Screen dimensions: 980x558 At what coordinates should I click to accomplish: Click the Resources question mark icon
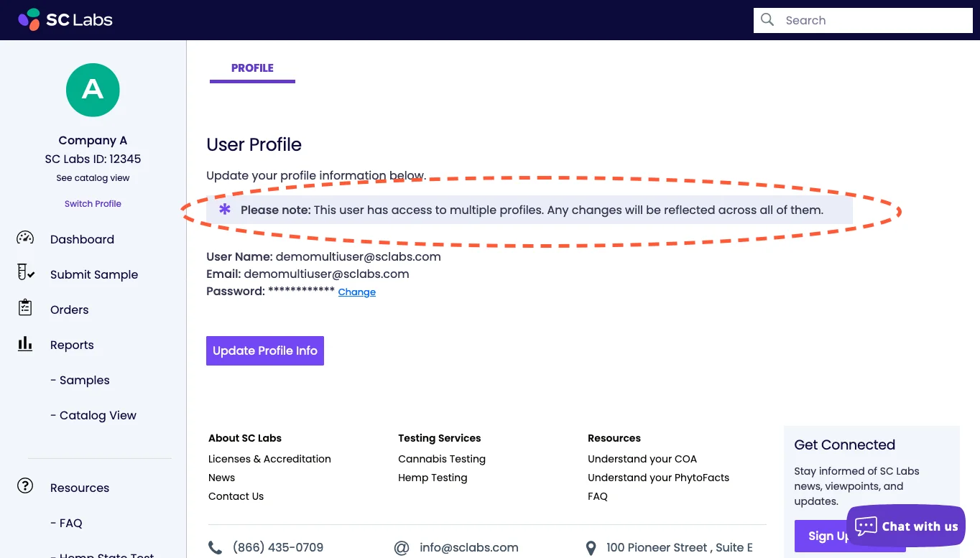[25, 486]
